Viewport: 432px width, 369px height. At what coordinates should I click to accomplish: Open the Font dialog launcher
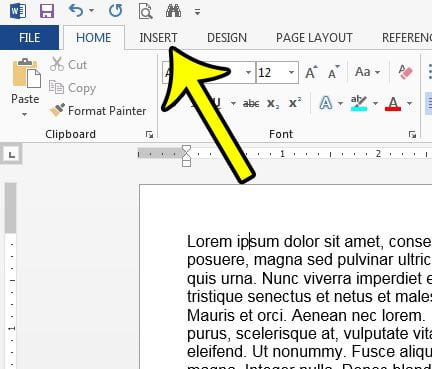412,134
